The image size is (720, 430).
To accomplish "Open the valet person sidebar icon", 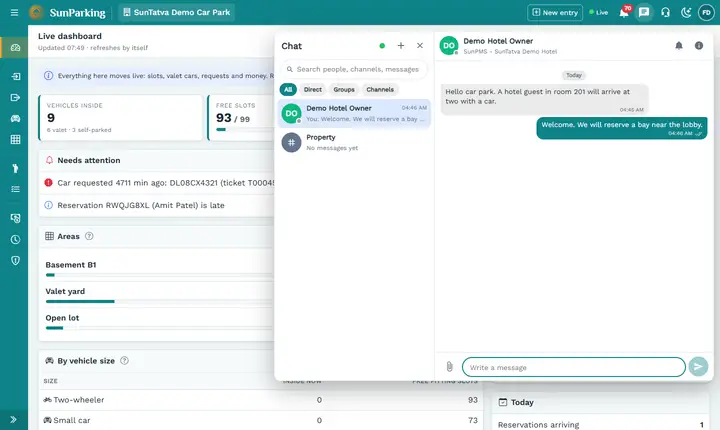I will (15, 168).
